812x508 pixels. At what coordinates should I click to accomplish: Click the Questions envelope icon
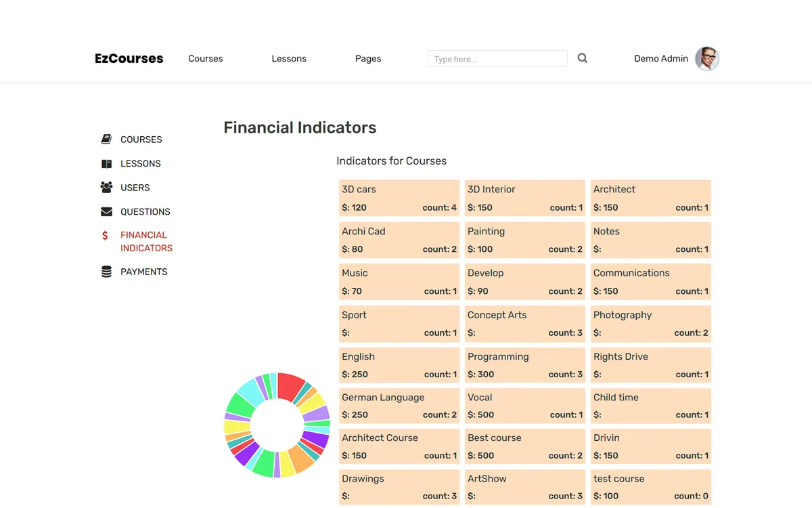[106, 212]
